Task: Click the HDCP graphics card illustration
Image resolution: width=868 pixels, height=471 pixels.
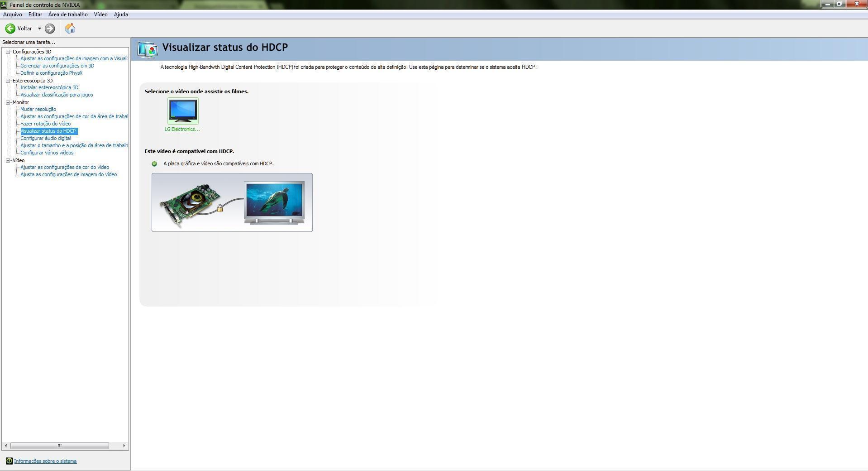Action: (x=232, y=202)
